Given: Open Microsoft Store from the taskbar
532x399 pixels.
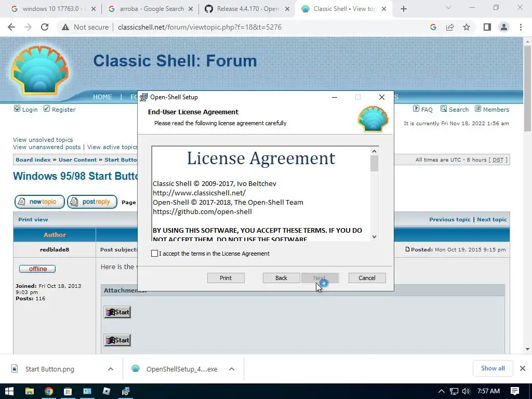Looking at the screenshot, I should tap(68, 391).
